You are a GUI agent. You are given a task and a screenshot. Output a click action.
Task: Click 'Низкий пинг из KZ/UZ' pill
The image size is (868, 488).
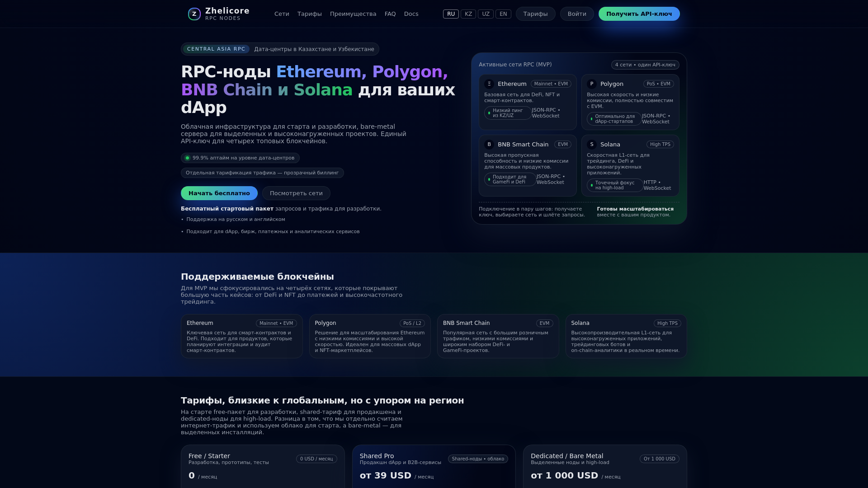508,113
